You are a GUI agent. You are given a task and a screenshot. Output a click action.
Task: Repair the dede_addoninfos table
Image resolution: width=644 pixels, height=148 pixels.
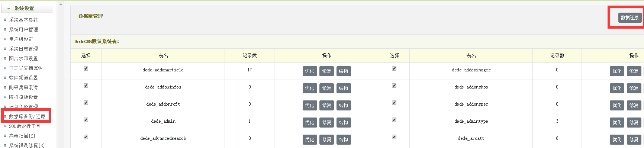point(327,88)
